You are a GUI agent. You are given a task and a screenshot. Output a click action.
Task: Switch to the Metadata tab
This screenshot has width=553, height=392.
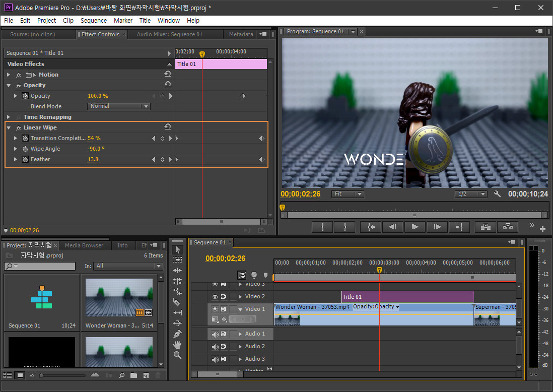[x=241, y=34]
